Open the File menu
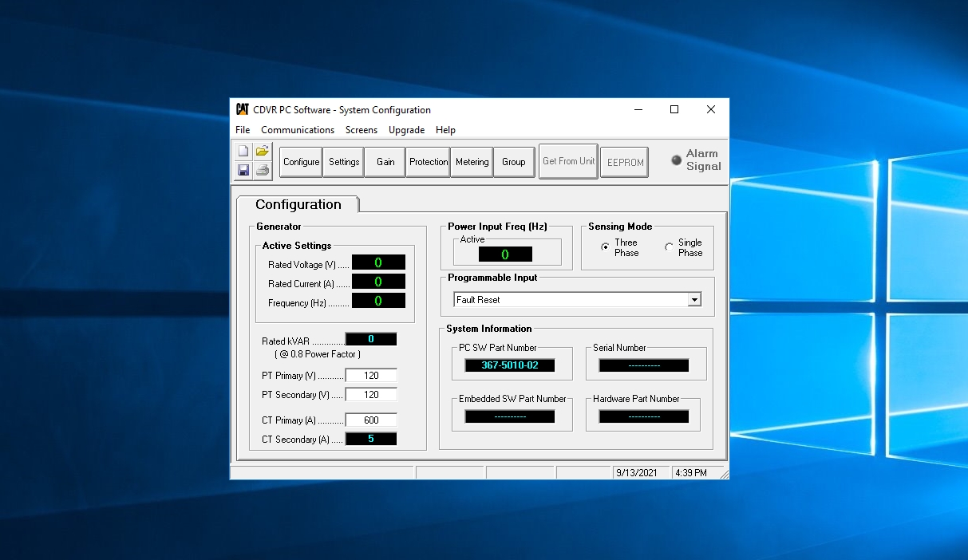The width and height of the screenshot is (968, 560). pos(242,129)
